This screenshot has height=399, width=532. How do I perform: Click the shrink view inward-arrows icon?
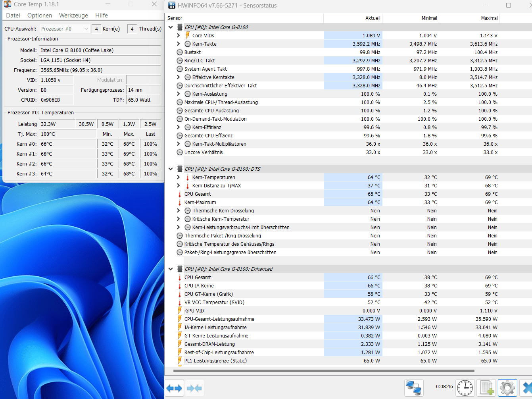tap(194, 388)
